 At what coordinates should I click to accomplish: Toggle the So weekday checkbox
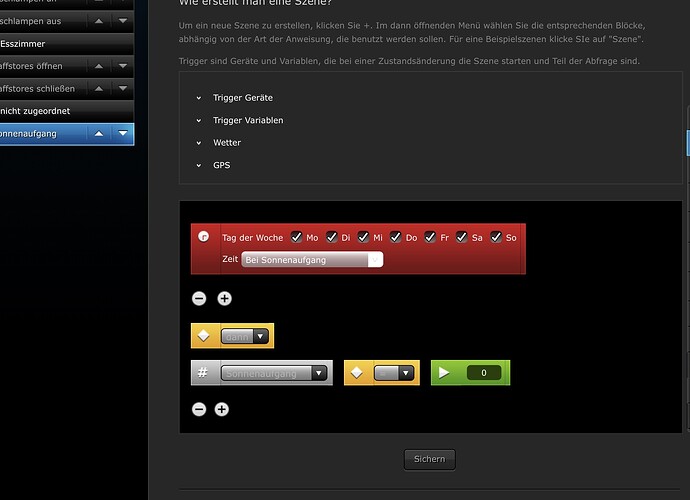click(496, 237)
